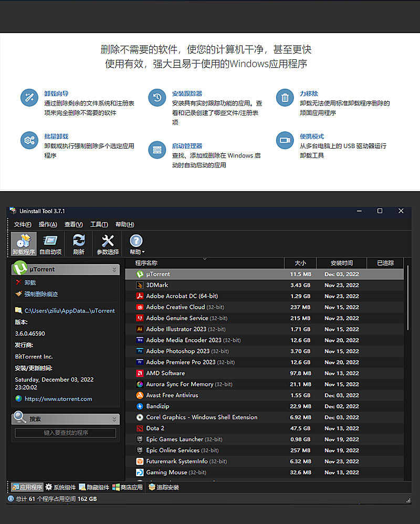Click the program list vertical scrollbar
Screen dimensions: 420x524
pyautogui.click(x=407, y=297)
